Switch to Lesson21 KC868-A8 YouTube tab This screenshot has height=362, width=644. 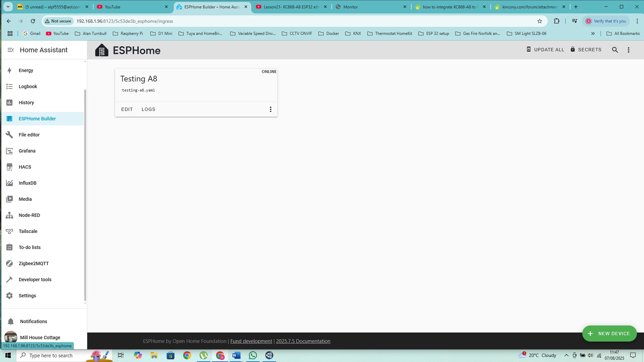point(290,7)
